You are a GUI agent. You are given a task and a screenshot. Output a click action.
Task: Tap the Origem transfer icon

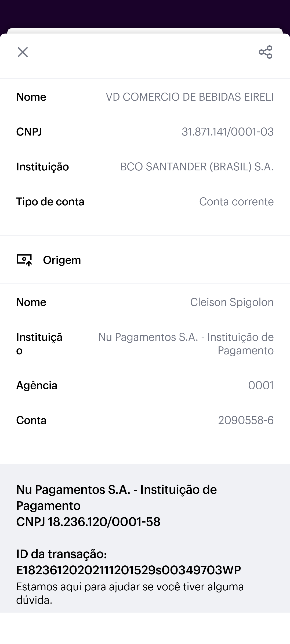[24, 260]
